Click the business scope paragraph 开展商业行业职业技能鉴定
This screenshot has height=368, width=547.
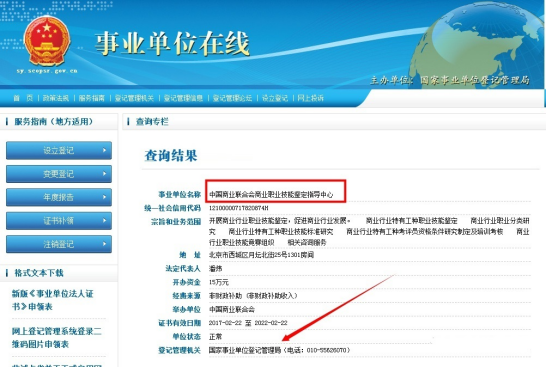(x=369, y=232)
